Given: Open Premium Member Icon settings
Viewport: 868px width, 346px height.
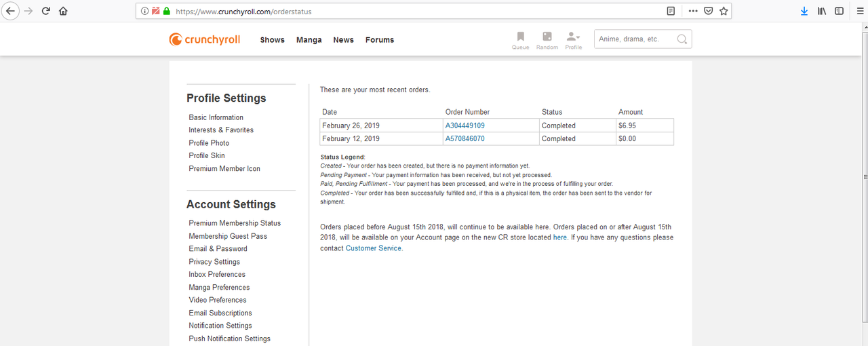Looking at the screenshot, I should (224, 168).
